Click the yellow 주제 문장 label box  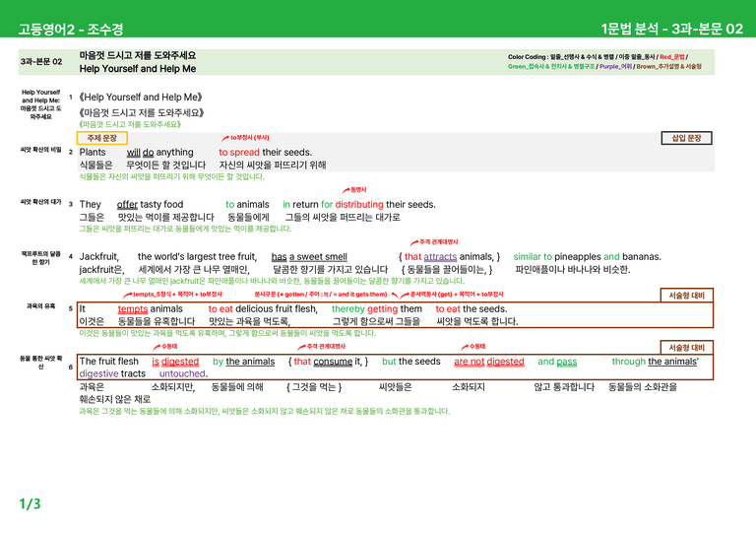coord(101,138)
